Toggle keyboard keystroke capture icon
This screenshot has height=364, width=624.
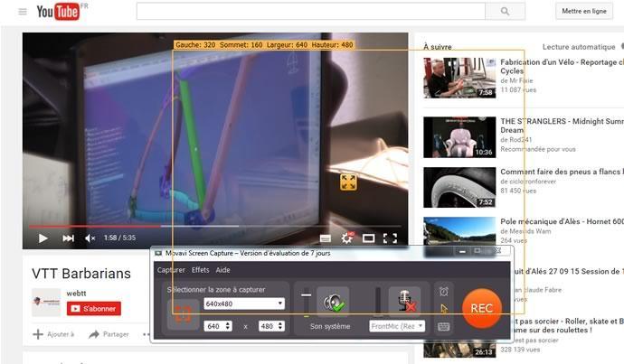click(444, 327)
